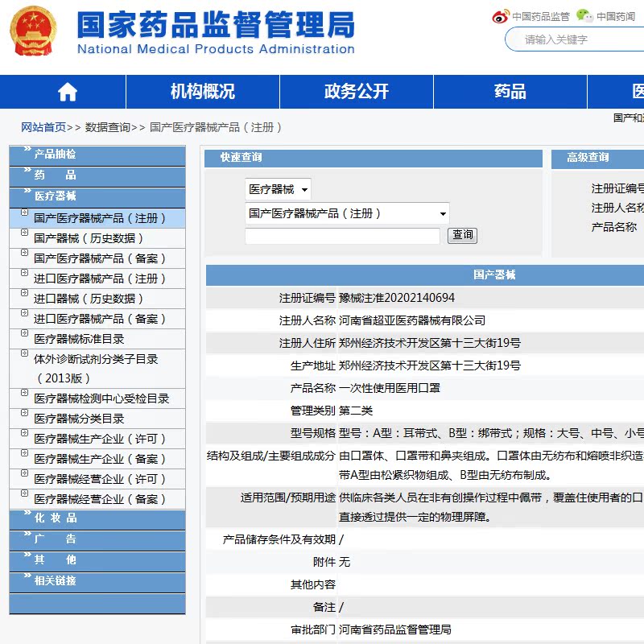
Task: Click the quick query keyword input field
Action: click(x=343, y=236)
